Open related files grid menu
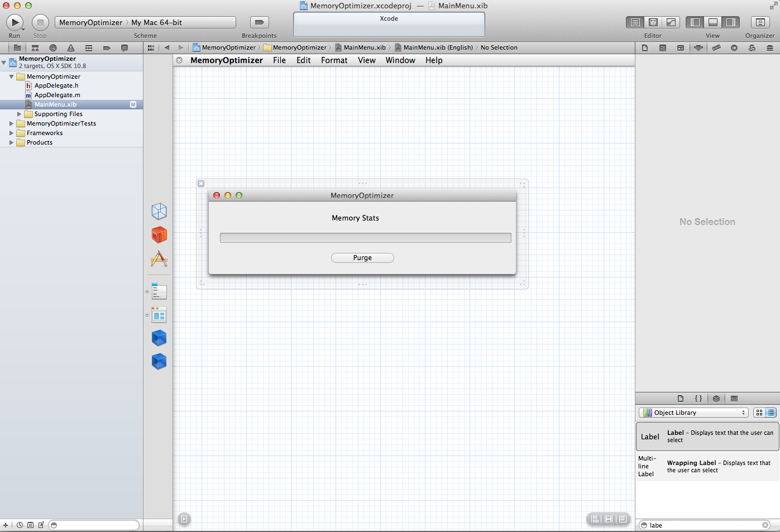The height and width of the screenshot is (532, 780). coord(151,48)
